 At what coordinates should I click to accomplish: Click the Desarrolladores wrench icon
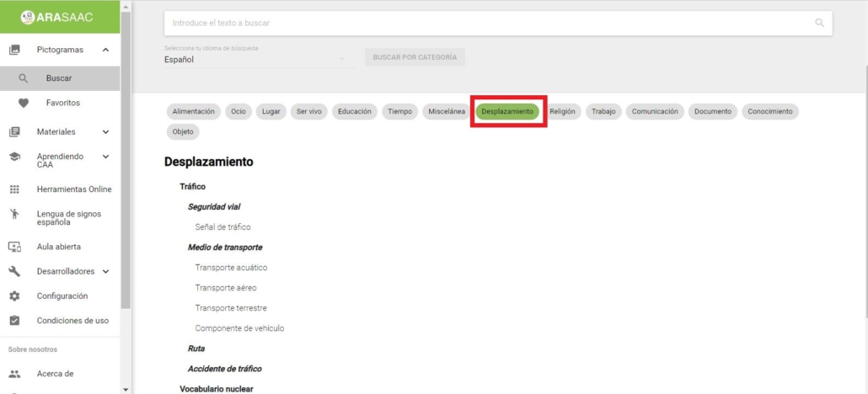pyautogui.click(x=15, y=271)
